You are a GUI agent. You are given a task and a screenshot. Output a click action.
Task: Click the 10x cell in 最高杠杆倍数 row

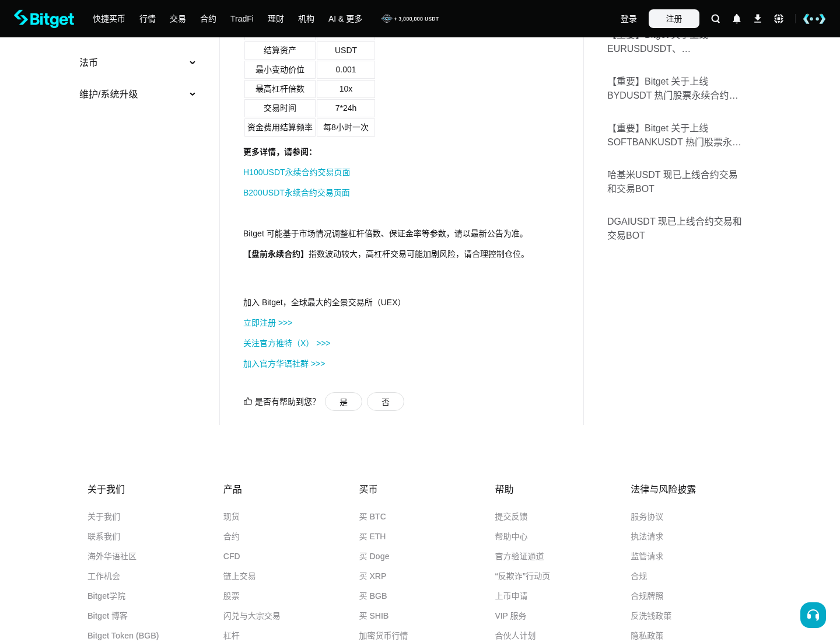346,89
